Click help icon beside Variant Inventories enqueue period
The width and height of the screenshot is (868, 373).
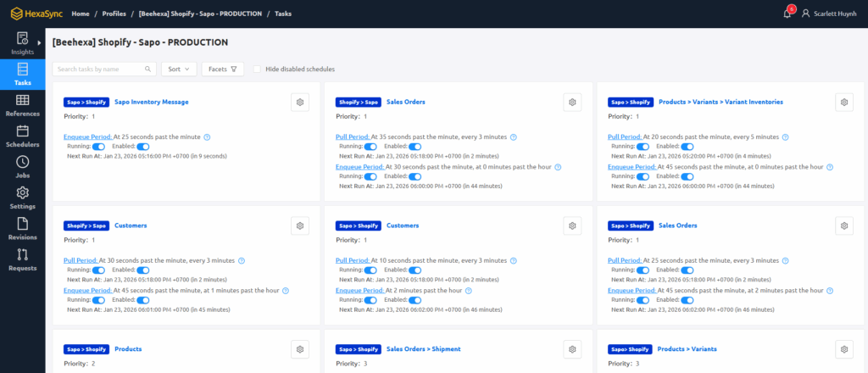[830, 167]
